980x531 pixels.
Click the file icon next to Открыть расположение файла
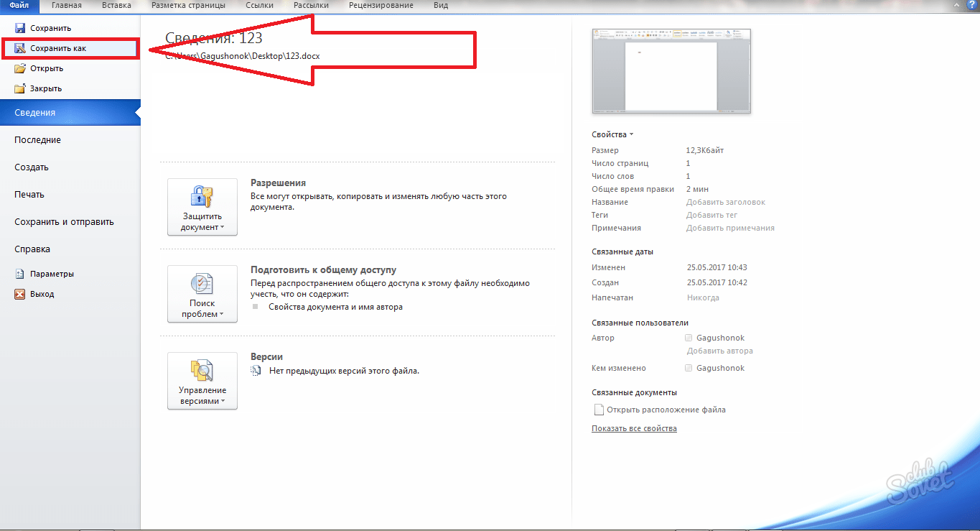[x=598, y=410]
